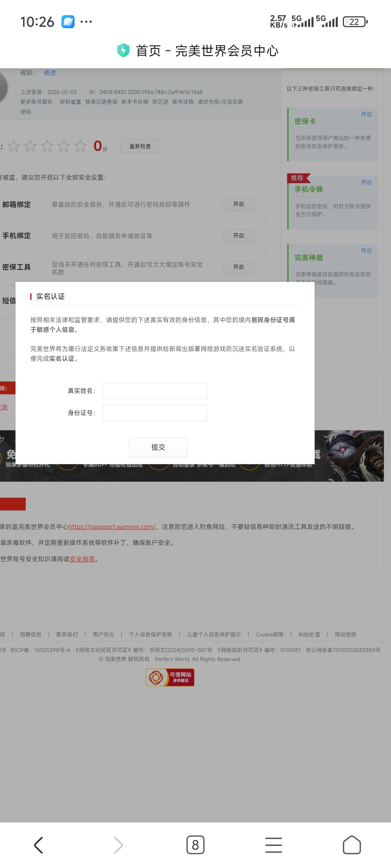Click the fifth rating star
This screenshot has width=391, height=868.
(80, 146)
